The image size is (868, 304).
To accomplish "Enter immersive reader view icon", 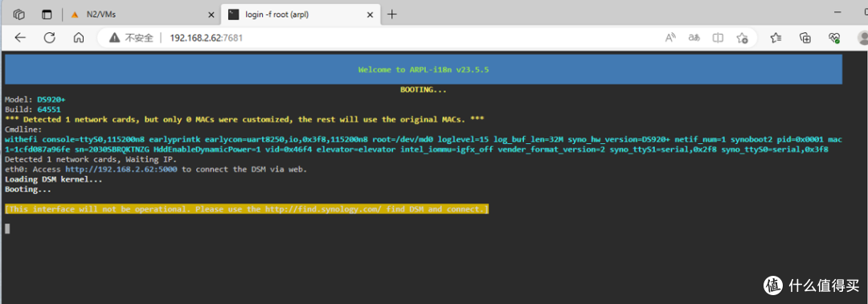I will point(718,38).
